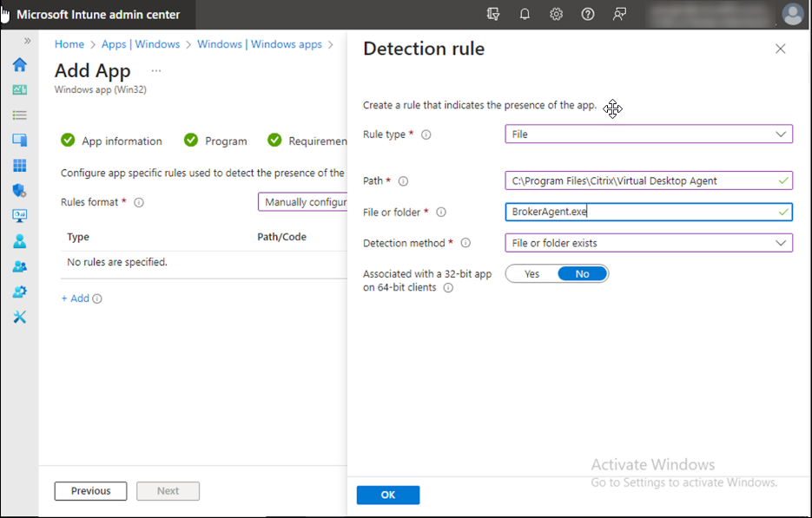Expand the sidebar with the chevron
This screenshot has height=518, width=812.
(26, 40)
